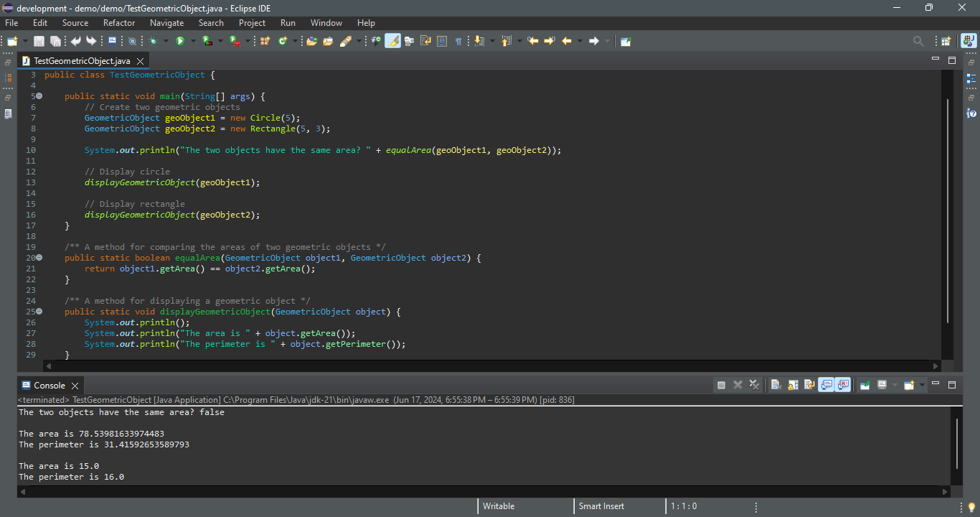Select the TestGeometricObject.java editor tab

(x=82, y=61)
